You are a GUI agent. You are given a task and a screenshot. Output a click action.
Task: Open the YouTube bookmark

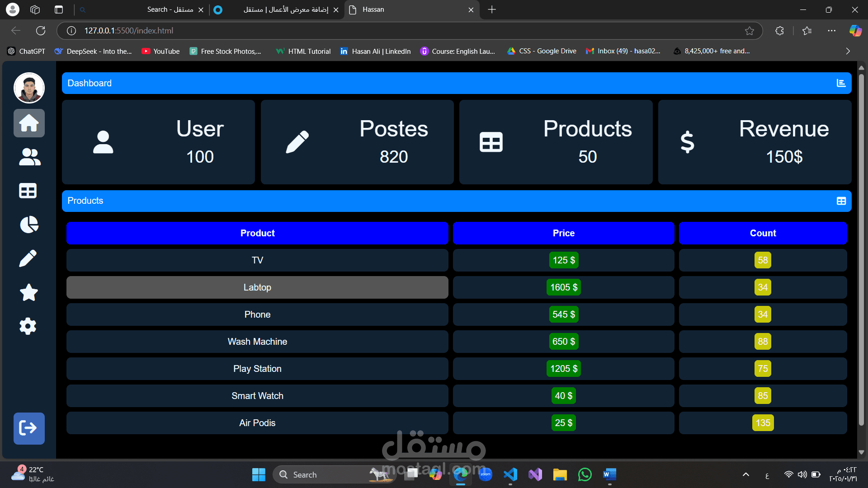pos(160,51)
